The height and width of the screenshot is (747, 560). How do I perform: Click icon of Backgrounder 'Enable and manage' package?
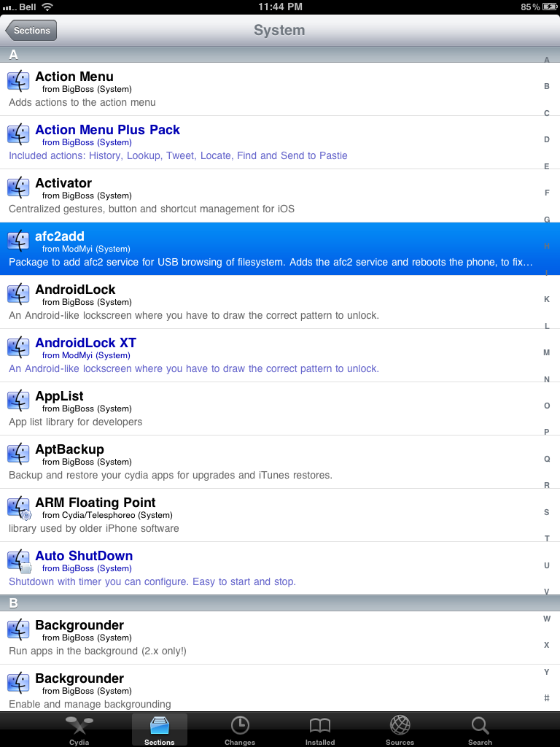click(x=18, y=683)
